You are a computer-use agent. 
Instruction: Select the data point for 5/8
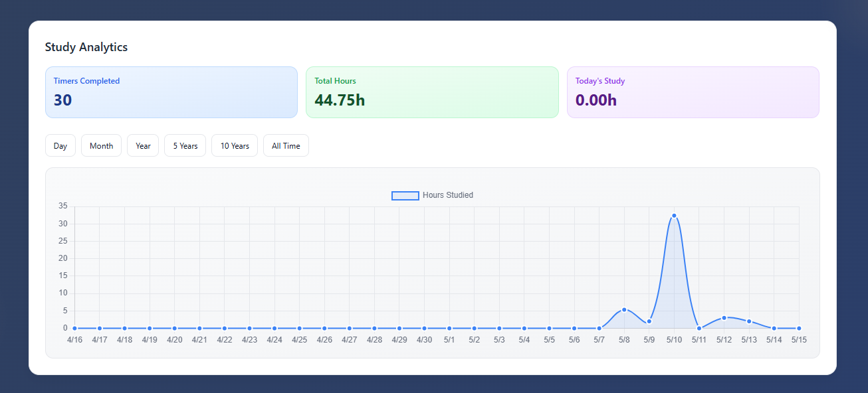624,309
